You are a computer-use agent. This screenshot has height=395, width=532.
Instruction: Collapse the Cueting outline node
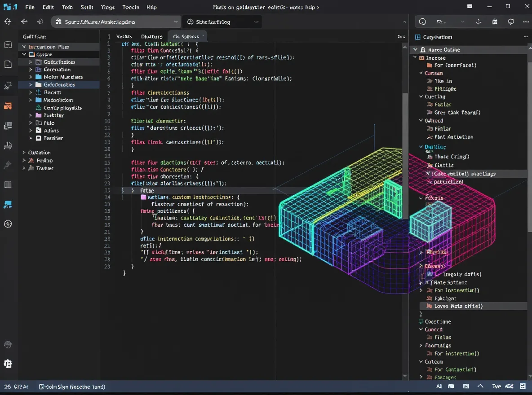click(x=421, y=97)
